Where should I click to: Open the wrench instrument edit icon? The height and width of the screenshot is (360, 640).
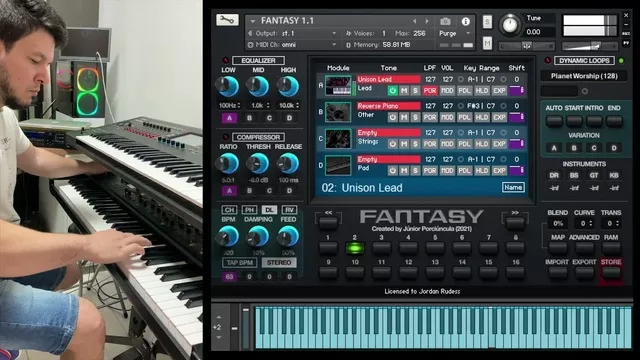click(227, 20)
